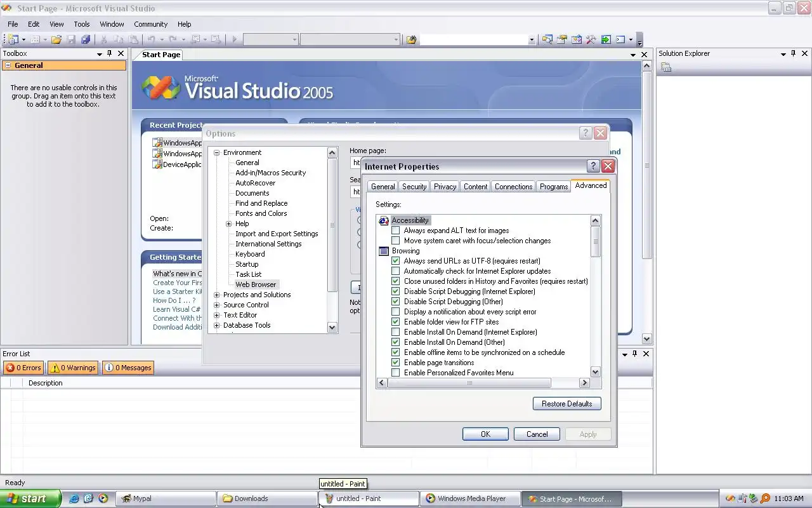Open the Solution Explorer window position dropdown
812x508 pixels.
point(783,54)
